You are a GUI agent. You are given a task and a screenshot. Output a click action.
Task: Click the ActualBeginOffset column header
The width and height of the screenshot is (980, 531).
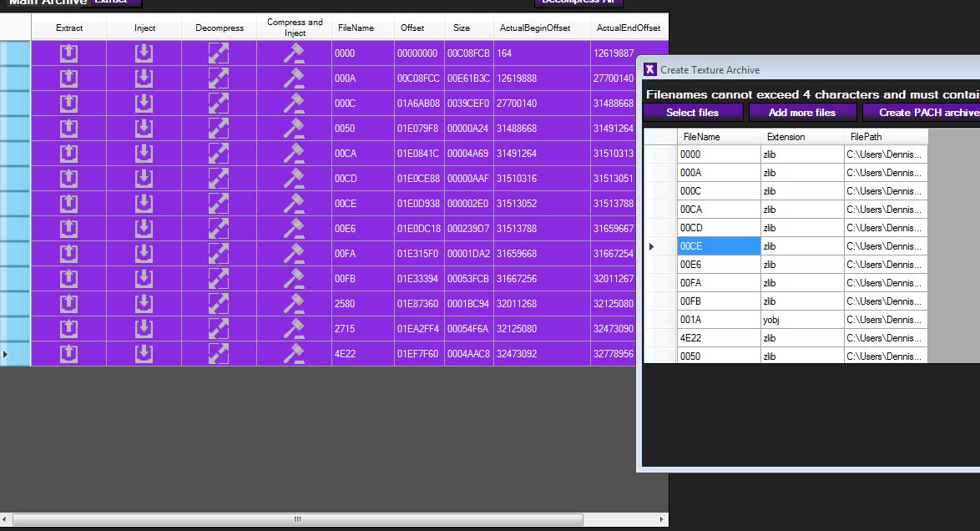tap(535, 28)
